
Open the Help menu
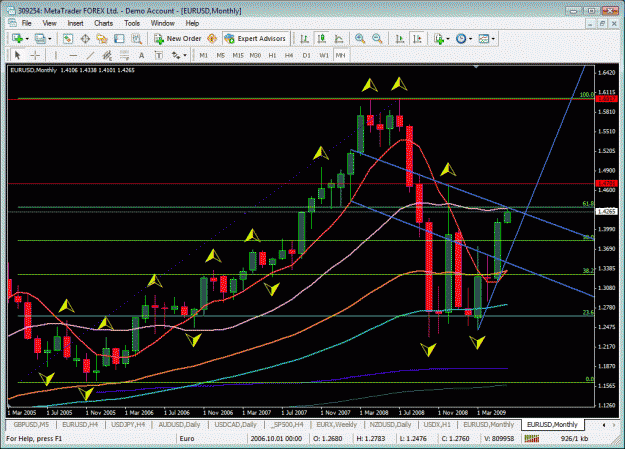[192, 23]
